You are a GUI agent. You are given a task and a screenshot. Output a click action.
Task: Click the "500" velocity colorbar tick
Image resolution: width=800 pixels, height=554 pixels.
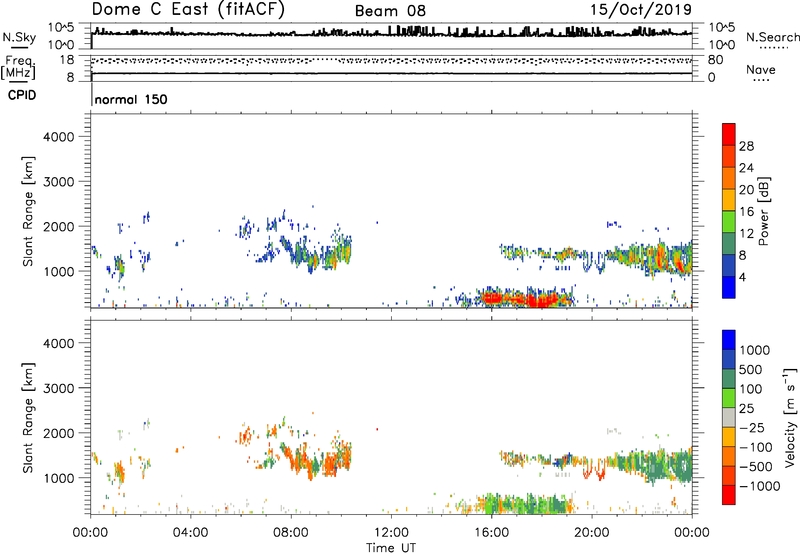751,370
